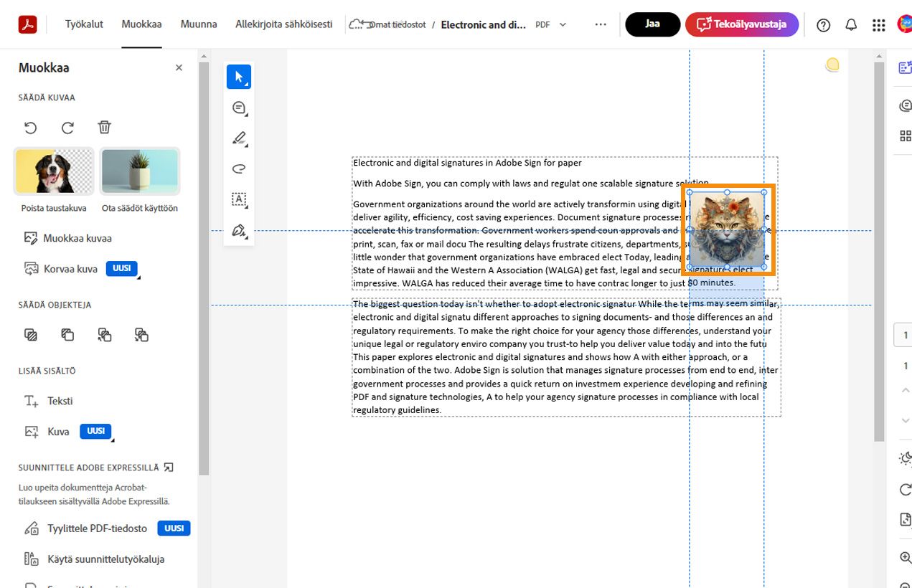Open Muunna tab
The width and height of the screenshot is (912, 588).
tap(199, 24)
